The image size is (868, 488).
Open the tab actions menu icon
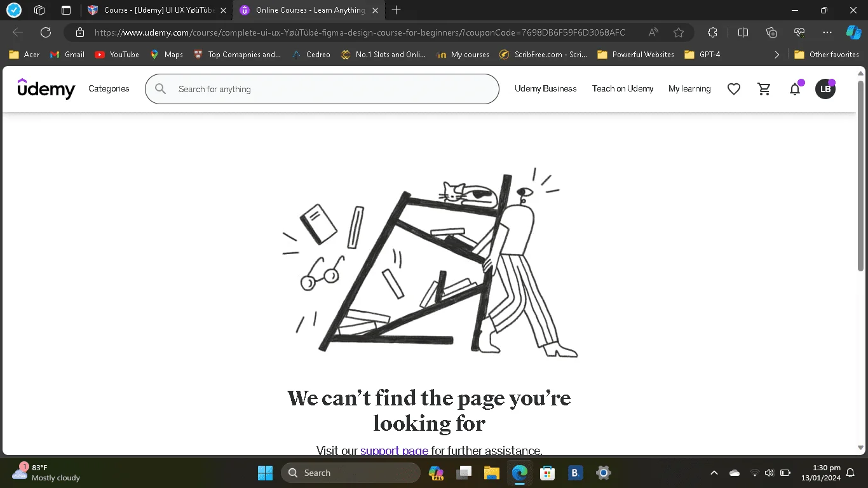point(66,10)
